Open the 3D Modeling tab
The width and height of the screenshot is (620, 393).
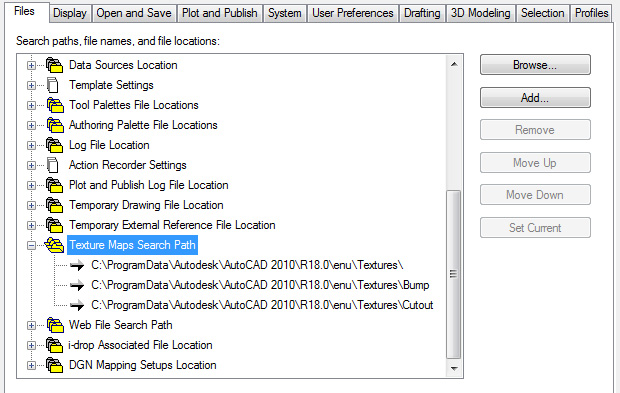click(480, 13)
